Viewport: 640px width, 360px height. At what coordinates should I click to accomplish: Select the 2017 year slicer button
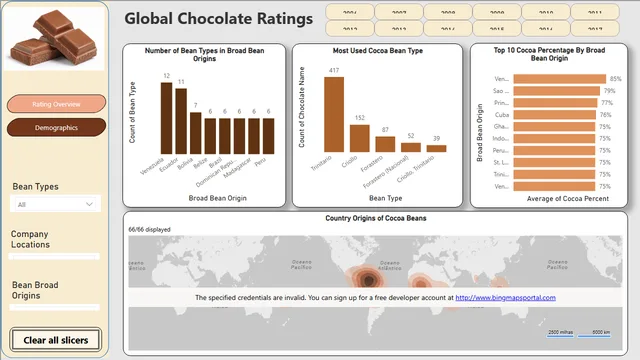click(x=595, y=29)
